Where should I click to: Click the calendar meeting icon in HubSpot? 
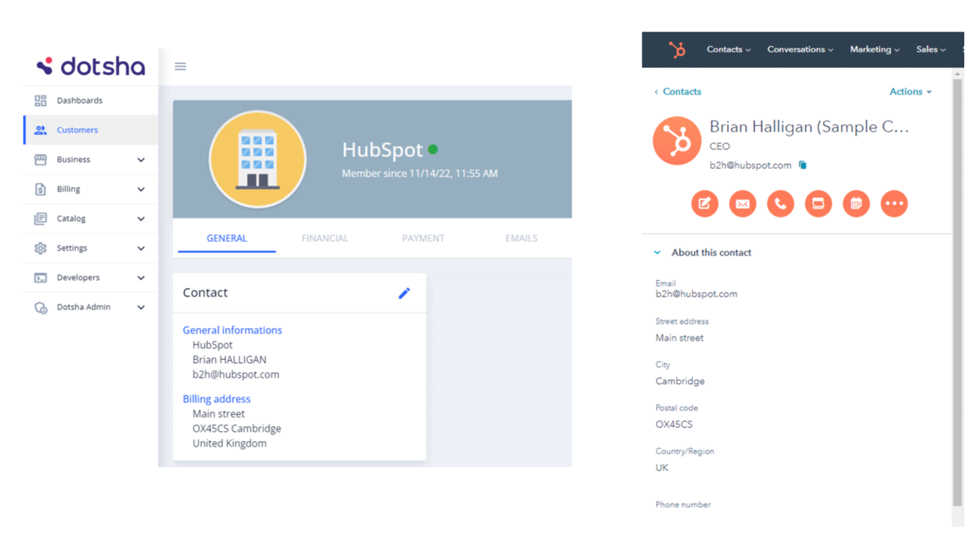pos(856,204)
